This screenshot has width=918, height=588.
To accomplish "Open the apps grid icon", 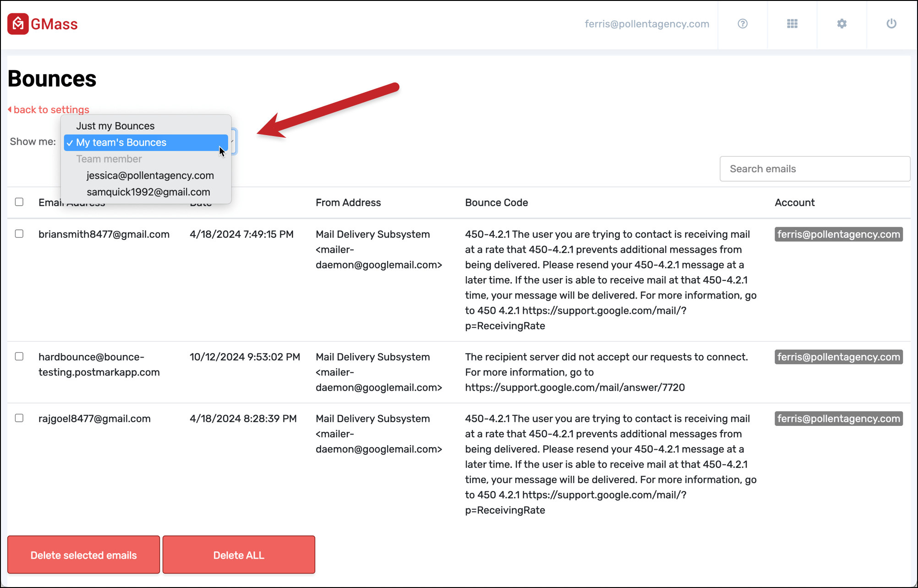I will click(x=792, y=24).
